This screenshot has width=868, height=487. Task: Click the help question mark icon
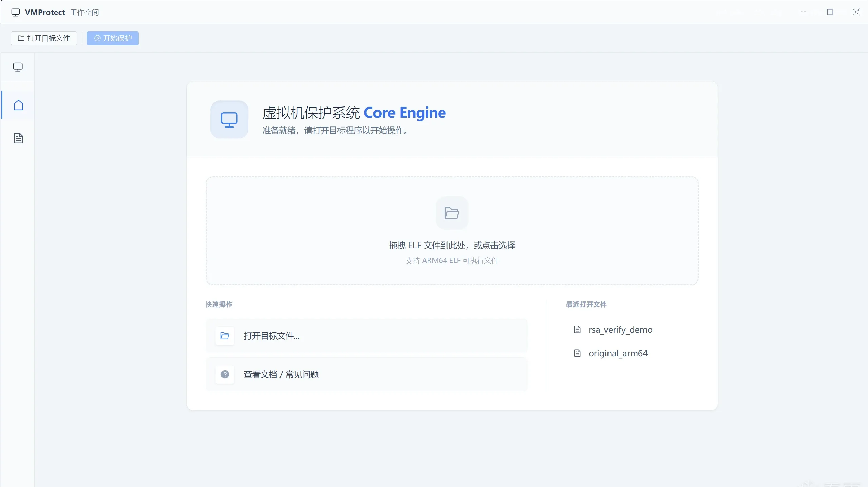point(225,374)
